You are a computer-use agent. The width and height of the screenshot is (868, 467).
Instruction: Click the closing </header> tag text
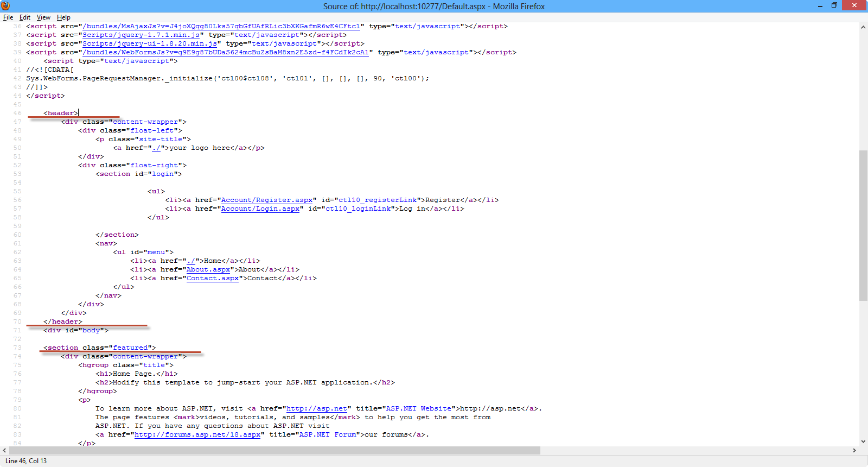[x=63, y=321]
